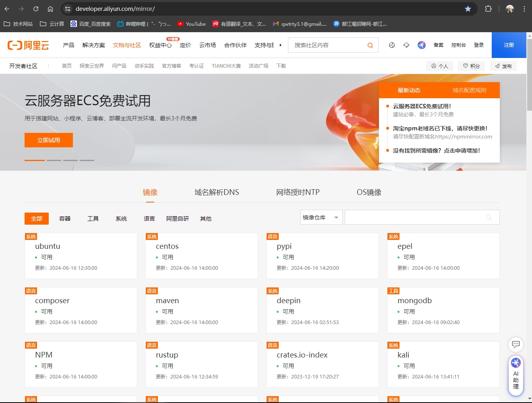This screenshot has height=403, width=532.
Task: Open the 产品 top menu
Action: (x=68, y=45)
